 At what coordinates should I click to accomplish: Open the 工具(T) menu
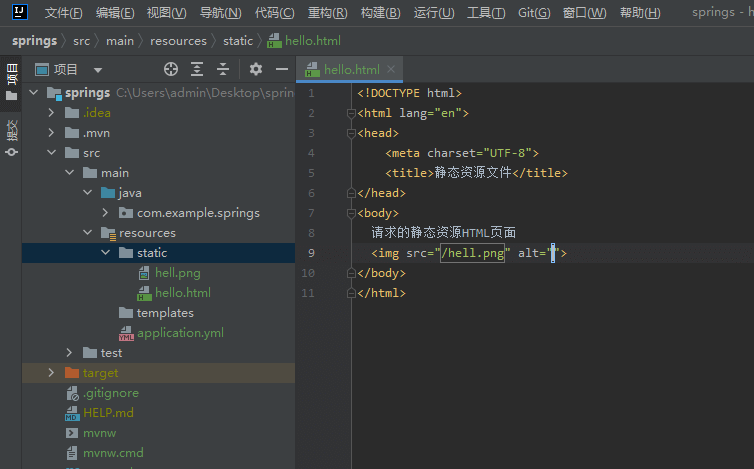click(x=486, y=13)
